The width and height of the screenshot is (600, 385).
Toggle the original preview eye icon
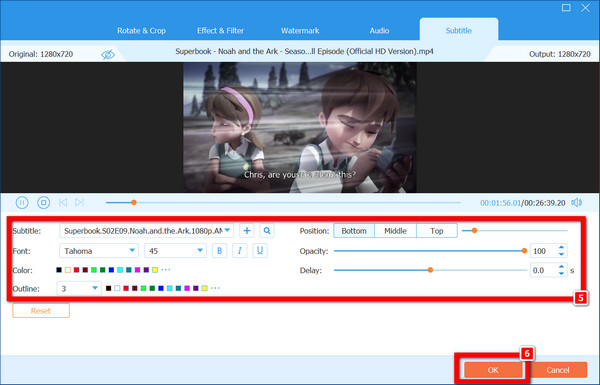[x=108, y=54]
